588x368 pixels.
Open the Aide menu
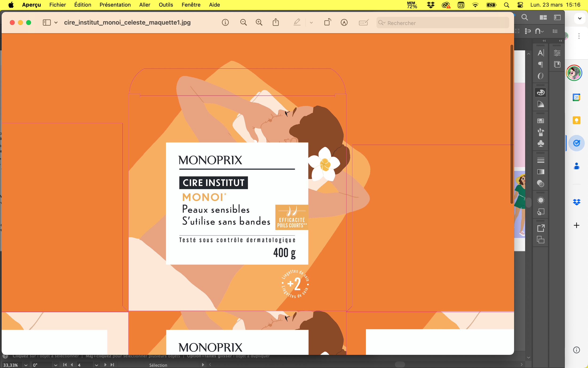pos(215,5)
